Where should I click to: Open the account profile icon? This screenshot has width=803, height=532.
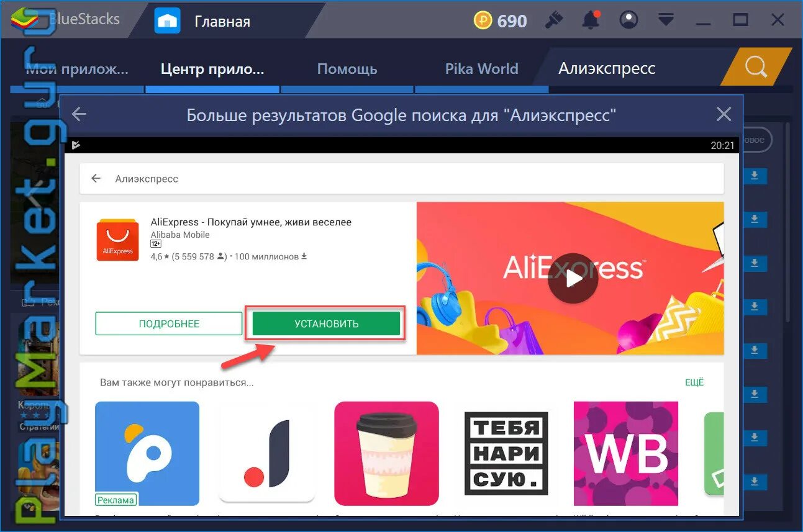pos(629,20)
